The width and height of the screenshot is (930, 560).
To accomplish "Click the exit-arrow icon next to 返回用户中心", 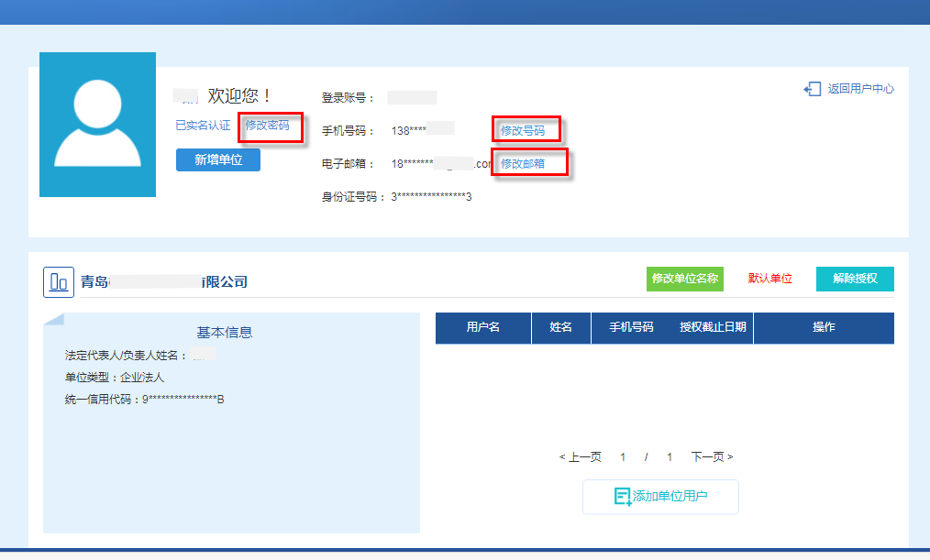I will tap(813, 89).
